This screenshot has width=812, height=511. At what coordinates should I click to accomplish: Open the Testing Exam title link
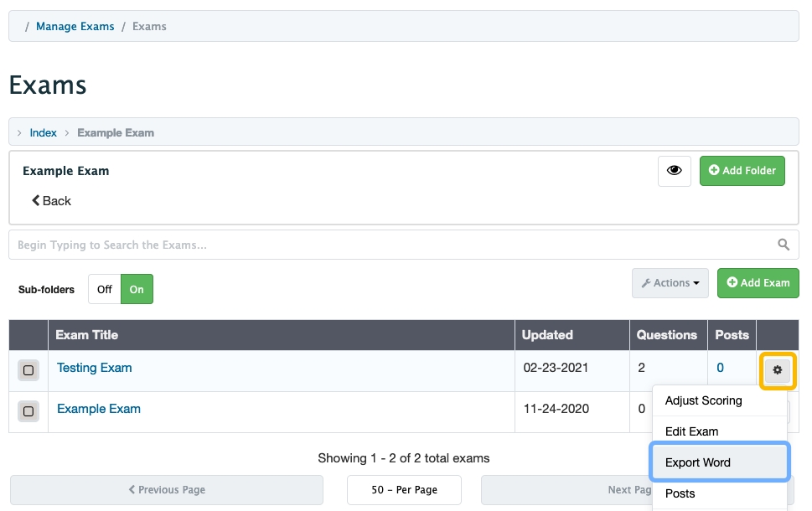(x=94, y=368)
